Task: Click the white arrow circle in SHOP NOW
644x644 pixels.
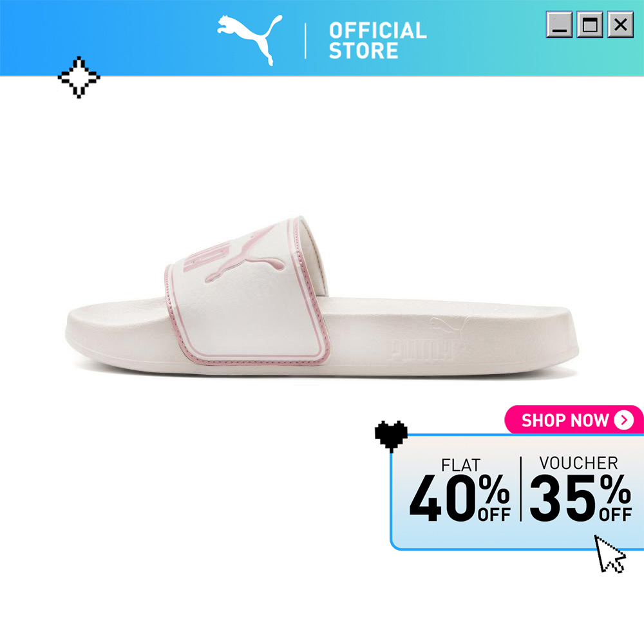Action: (x=623, y=420)
